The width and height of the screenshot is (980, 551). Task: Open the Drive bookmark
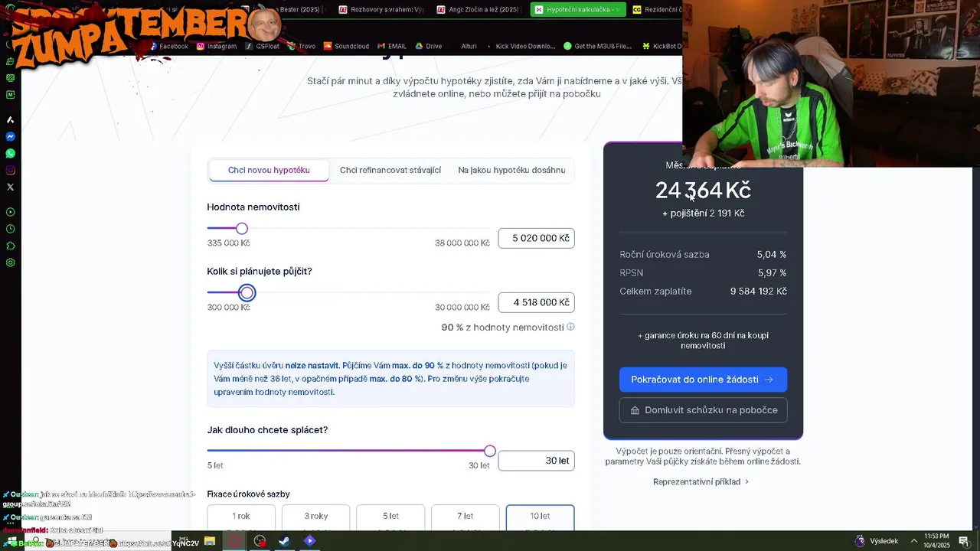tap(428, 46)
